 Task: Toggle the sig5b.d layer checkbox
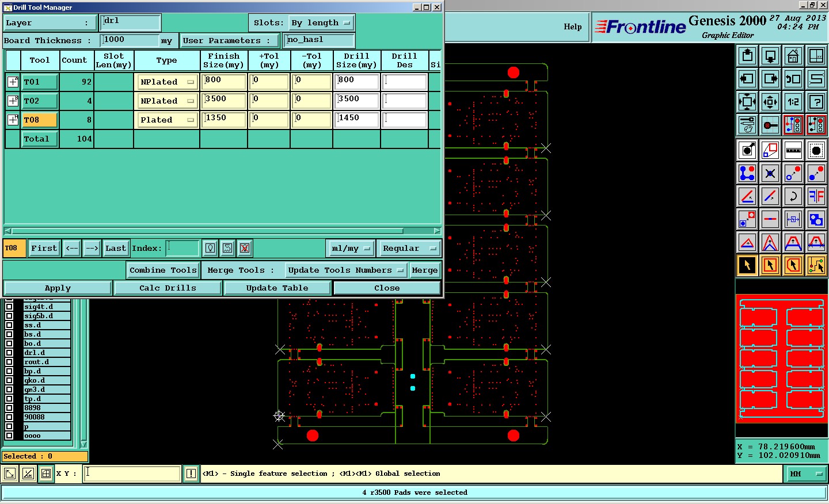tap(9, 316)
